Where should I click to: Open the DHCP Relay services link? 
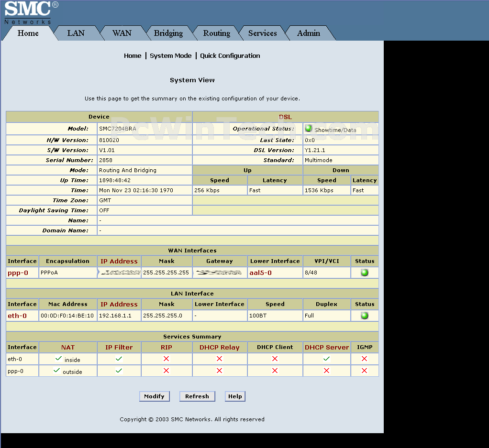(220, 348)
